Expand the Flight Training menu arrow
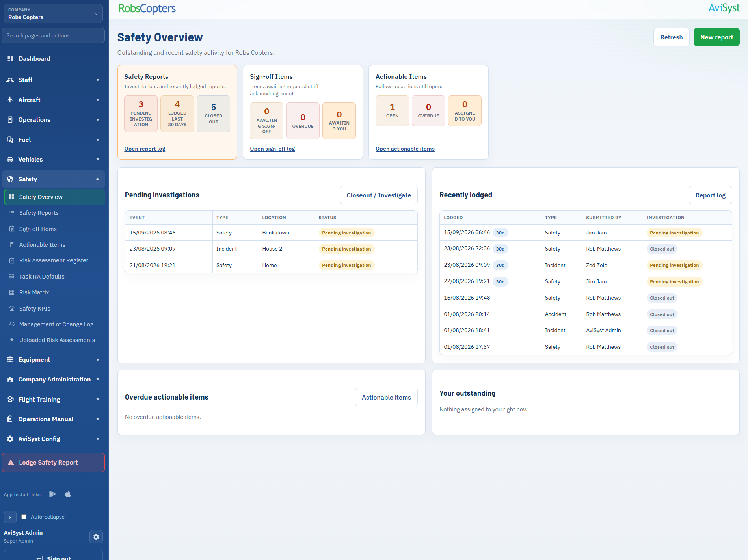748x560 pixels. [98, 399]
